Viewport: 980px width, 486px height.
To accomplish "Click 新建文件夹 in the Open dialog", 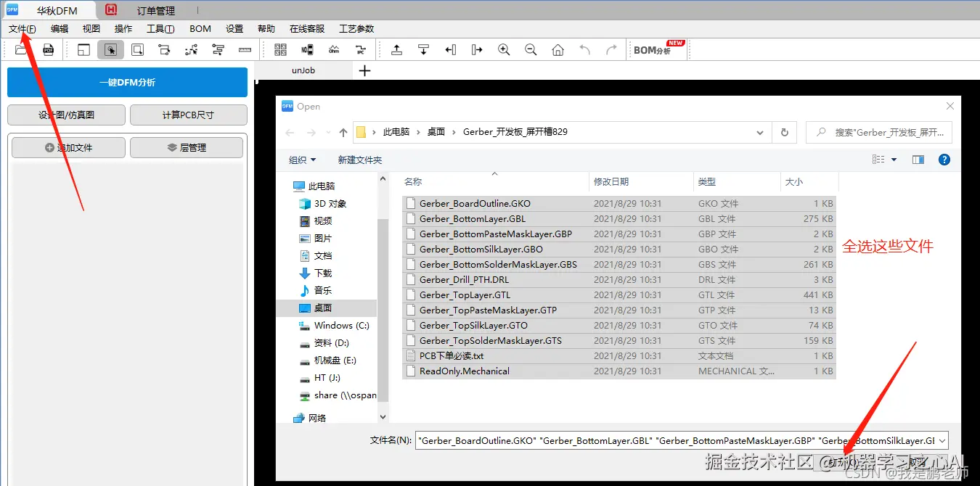I will click(359, 160).
